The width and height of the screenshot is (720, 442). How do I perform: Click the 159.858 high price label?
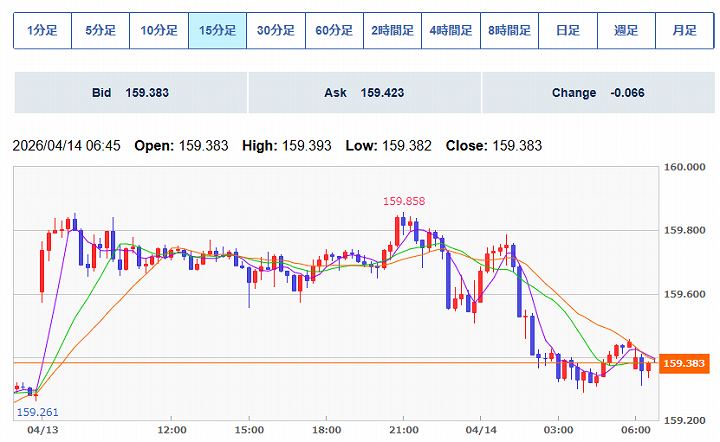pyautogui.click(x=404, y=201)
